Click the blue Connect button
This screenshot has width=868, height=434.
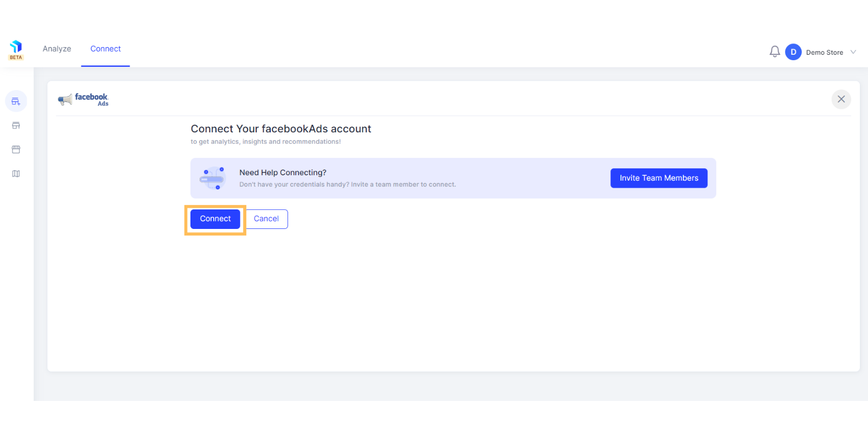point(215,219)
